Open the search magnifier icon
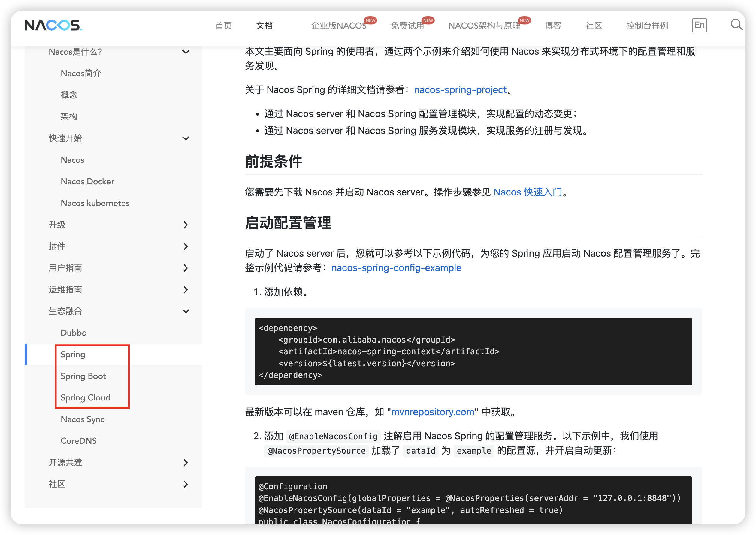 [736, 25]
